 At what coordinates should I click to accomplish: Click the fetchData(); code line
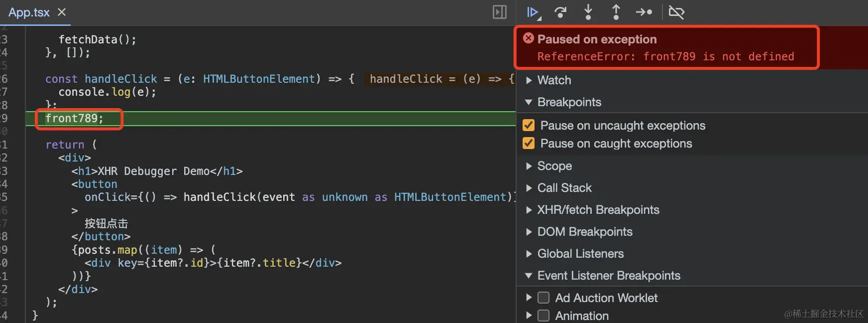pos(98,39)
